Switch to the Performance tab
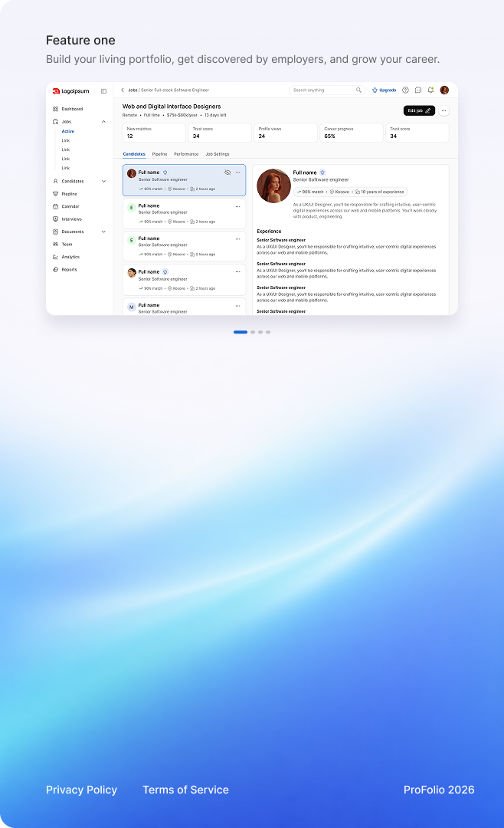Viewport: 504px width, 828px height. [x=186, y=154]
